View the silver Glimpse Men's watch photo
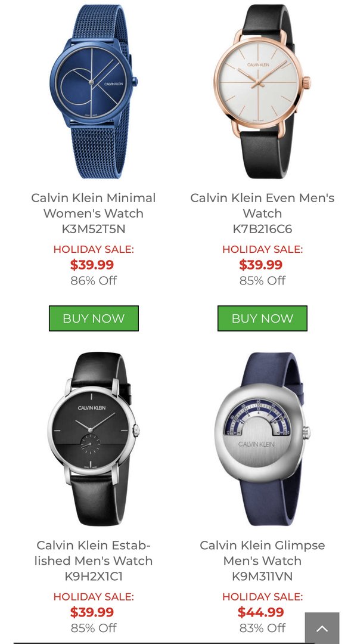This screenshot has height=644, width=348. point(262,439)
